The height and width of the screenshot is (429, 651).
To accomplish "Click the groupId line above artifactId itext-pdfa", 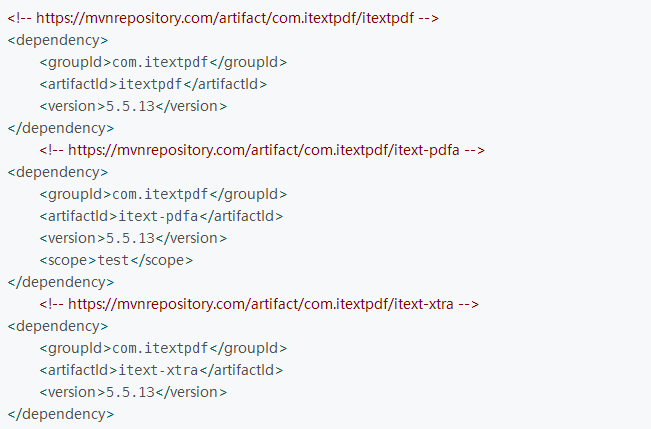I will (x=163, y=194).
